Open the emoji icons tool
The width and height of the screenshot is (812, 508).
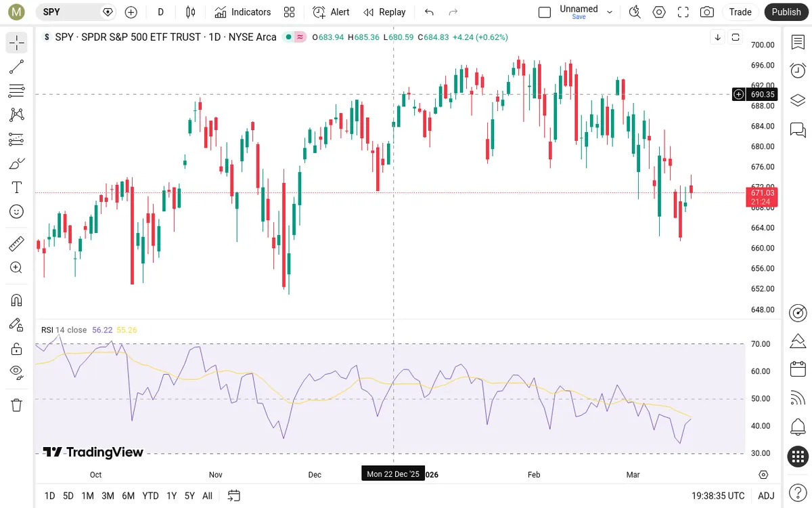(x=17, y=211)
